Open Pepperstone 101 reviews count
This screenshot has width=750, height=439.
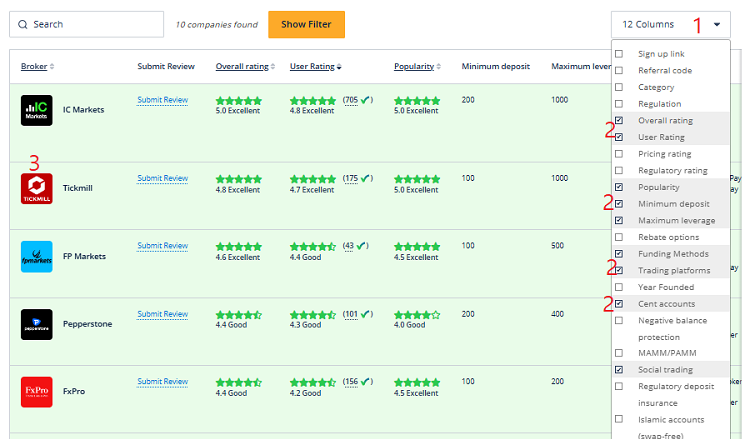point(351,314)
